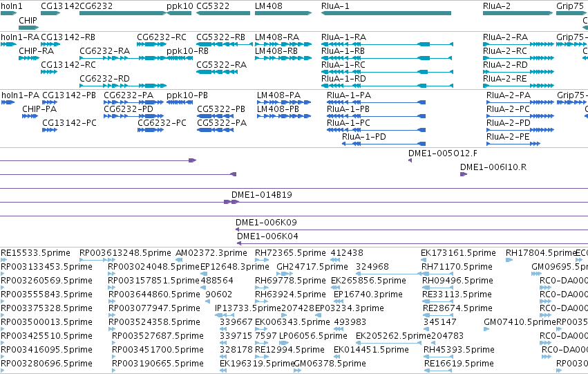Open transcript RluA-1-RA
588x374 pixels.
(344, 37)
